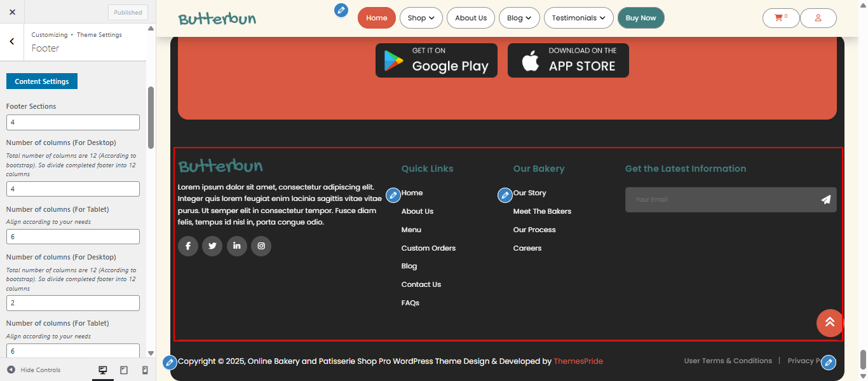Switch to mobile preview mode
This screenshot has width=868, height=381.
(144, 370)
